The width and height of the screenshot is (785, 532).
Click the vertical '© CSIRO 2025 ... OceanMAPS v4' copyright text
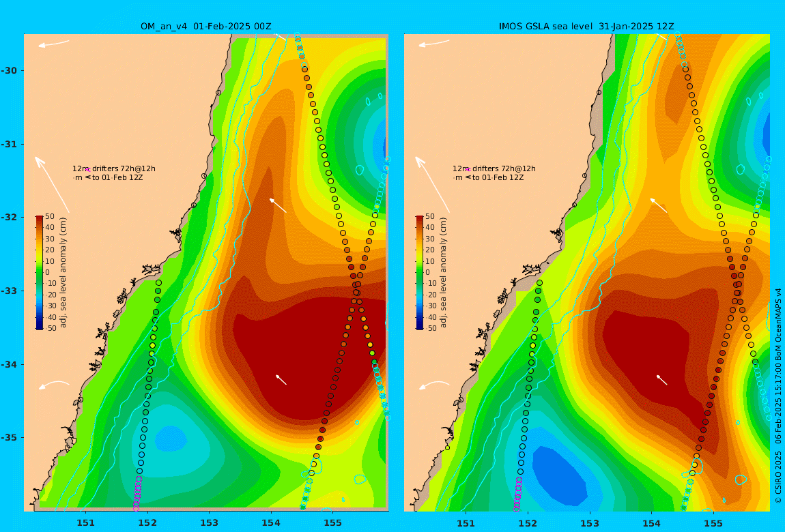tap(778, 396)
